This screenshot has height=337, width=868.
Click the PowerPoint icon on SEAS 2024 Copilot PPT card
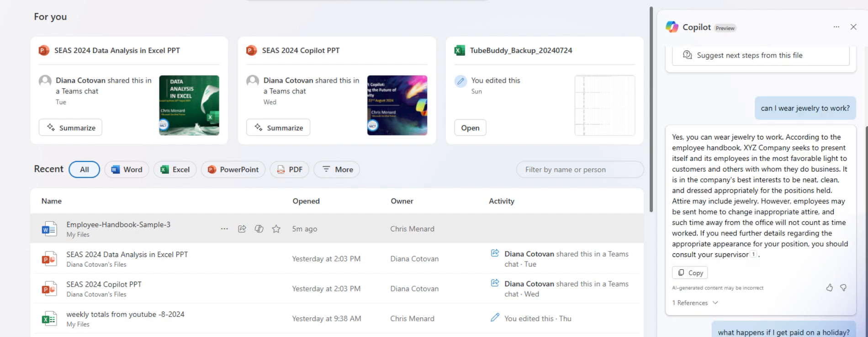pyautogui.click(x=251, y=50)
